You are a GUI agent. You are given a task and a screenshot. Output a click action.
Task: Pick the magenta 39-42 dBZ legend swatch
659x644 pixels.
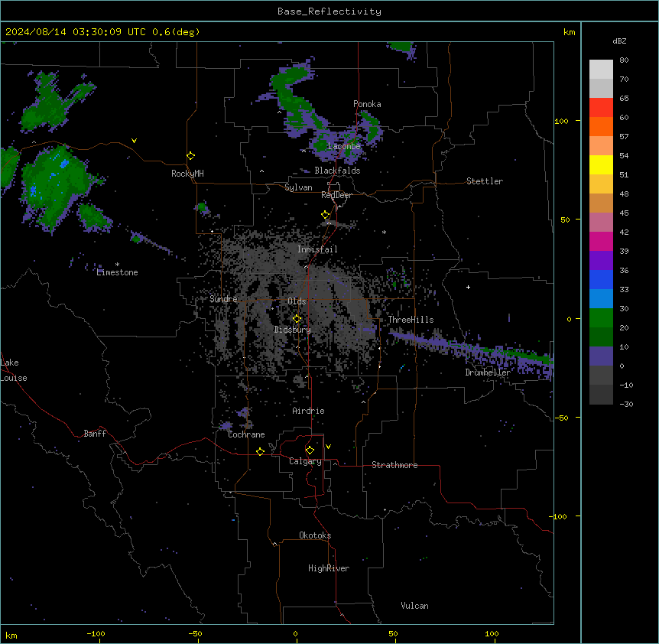point(601,241)
